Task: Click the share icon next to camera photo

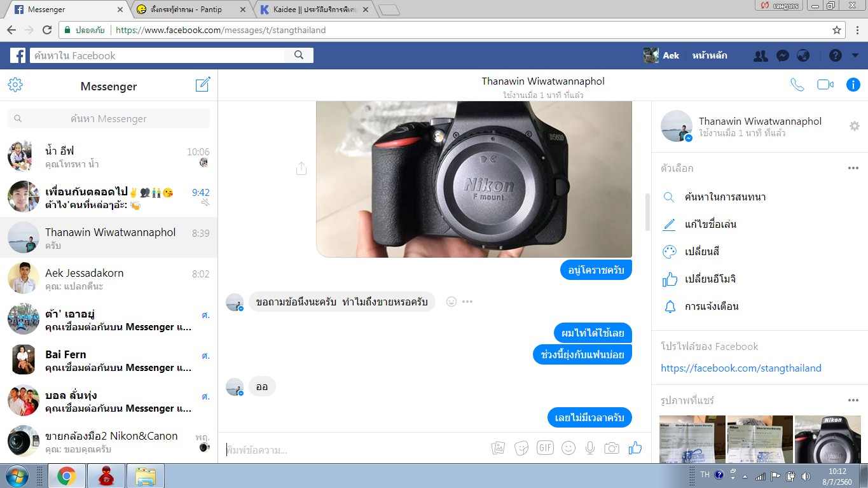Action: point(301,169)
